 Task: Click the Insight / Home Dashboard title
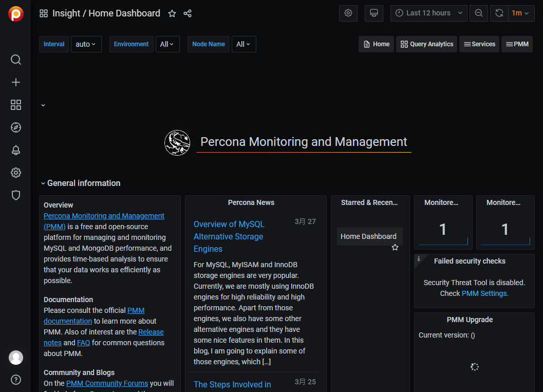click(106, 13)
